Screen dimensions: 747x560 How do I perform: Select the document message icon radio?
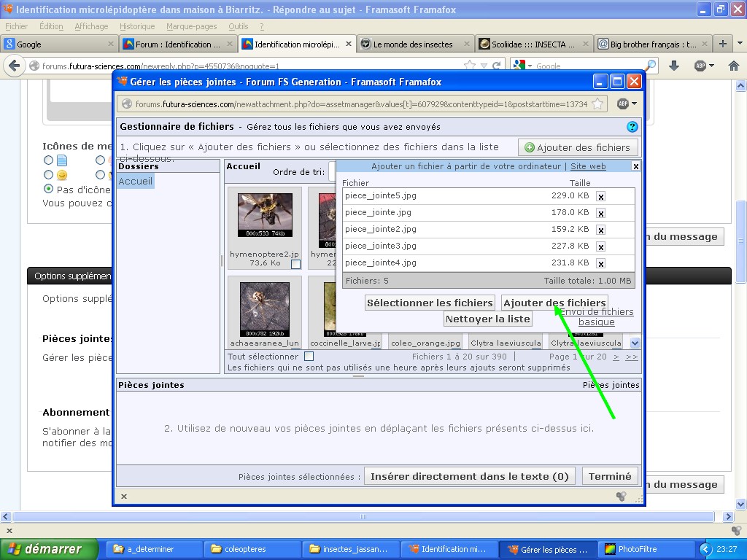(48, 160)
